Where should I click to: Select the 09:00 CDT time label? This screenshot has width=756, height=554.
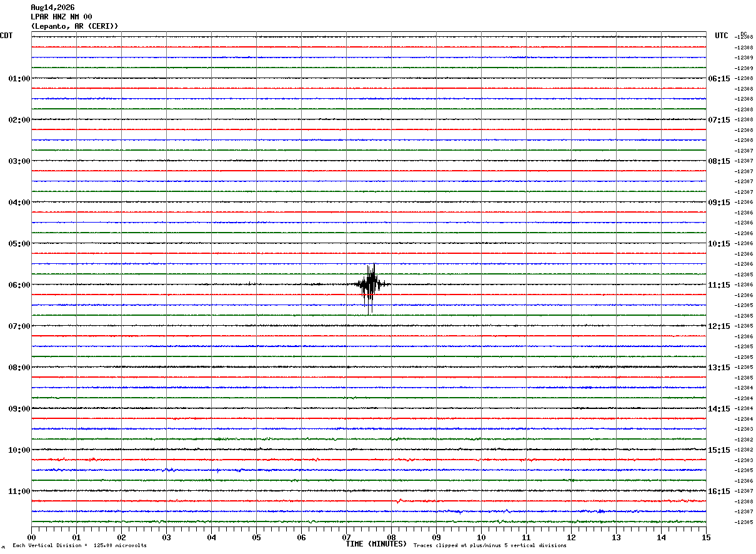point(19,409)
